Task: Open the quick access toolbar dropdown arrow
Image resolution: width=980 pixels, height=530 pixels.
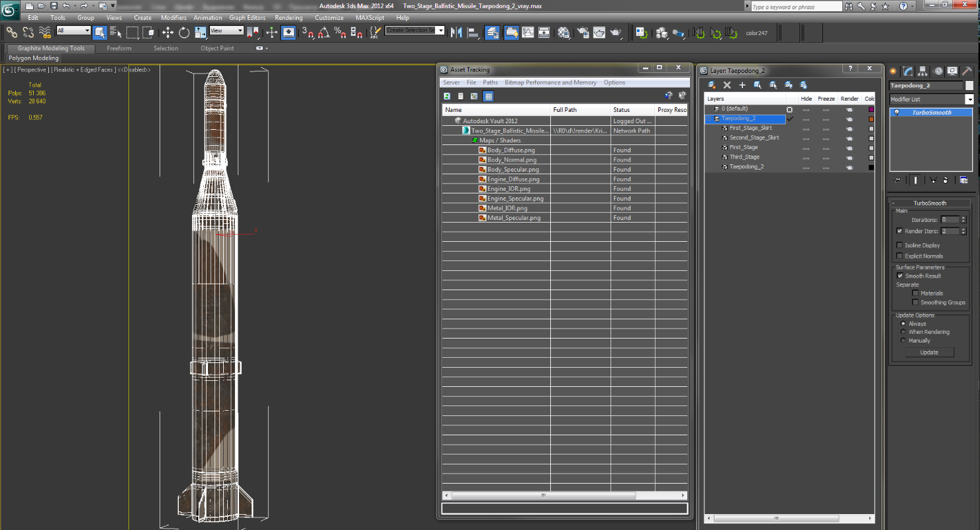Action: [112, 6]
